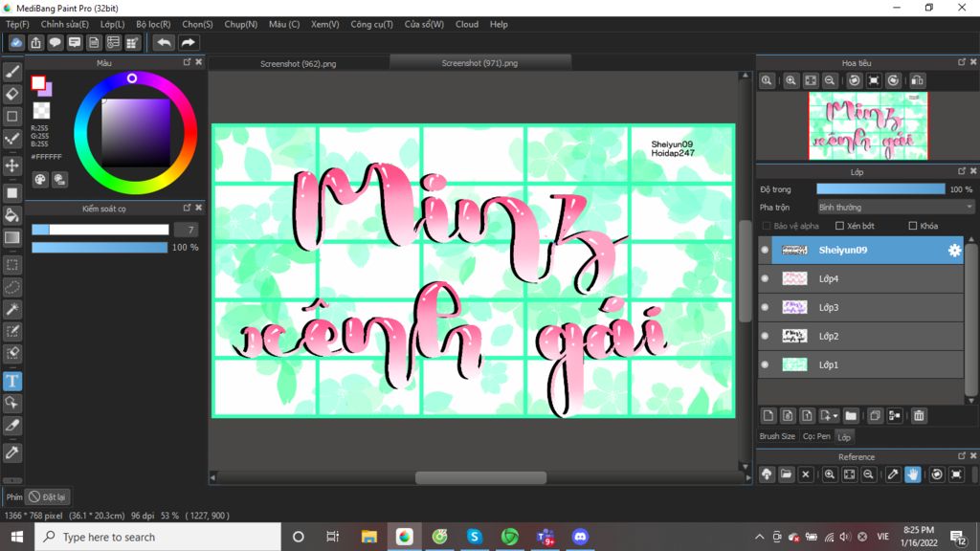Undock the Lớp panel

(x=961, y=170)
